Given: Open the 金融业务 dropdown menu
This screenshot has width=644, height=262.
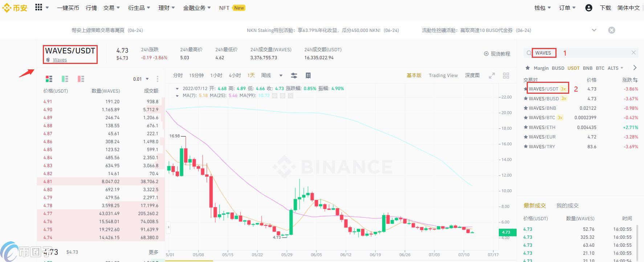Looking at the screenshot, I should tap(197, 8).
